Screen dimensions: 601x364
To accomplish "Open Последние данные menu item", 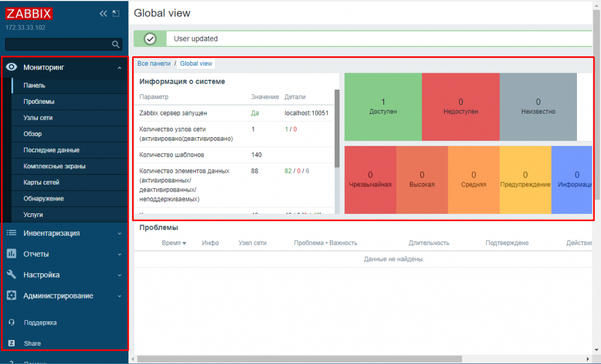I will tap(51, 150).
